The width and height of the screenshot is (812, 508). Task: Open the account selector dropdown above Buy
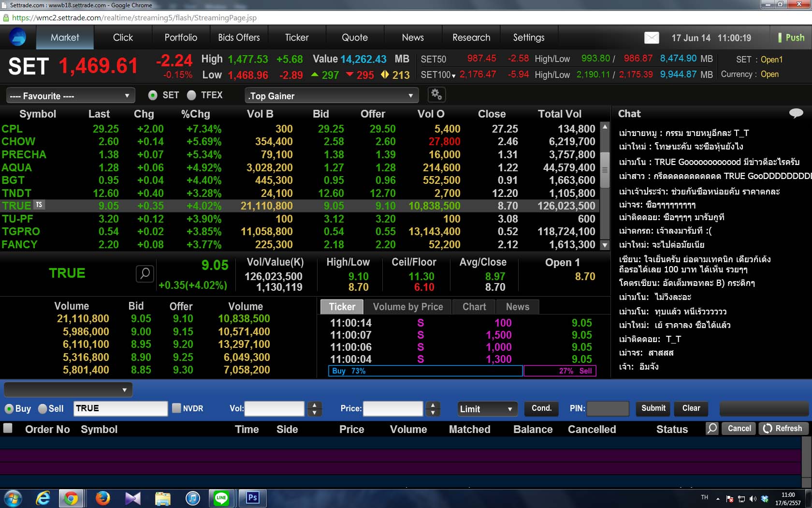(68, 389)
